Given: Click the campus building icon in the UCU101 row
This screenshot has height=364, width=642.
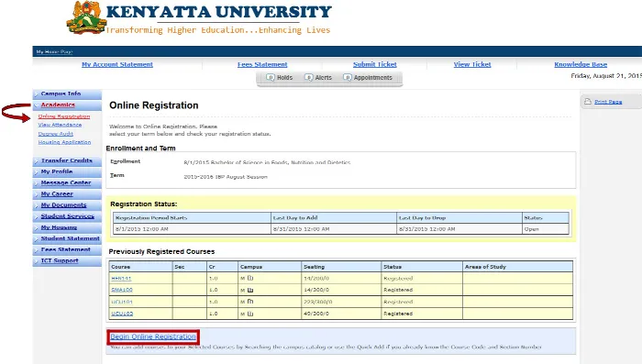Looking at the screenshot, I should coord(250,302).
